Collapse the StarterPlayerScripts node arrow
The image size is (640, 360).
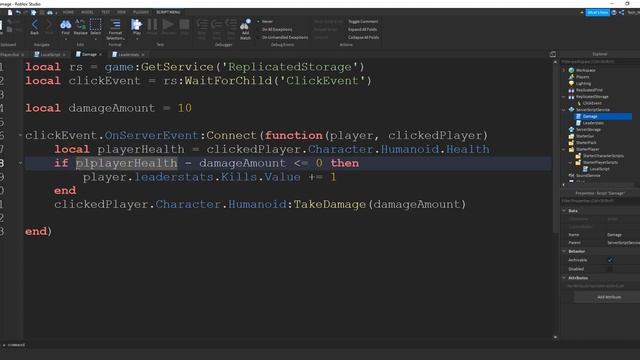pyautogui.click(x=571, y=162)
